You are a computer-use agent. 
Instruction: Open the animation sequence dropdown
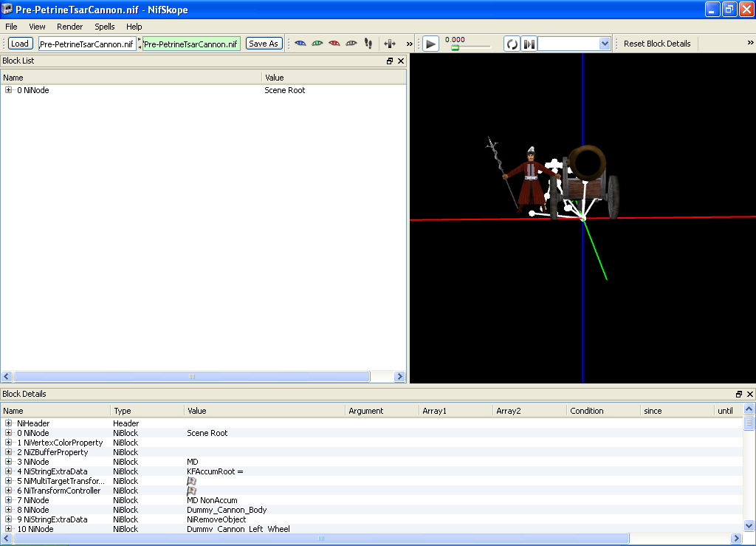tap(605, 44)
